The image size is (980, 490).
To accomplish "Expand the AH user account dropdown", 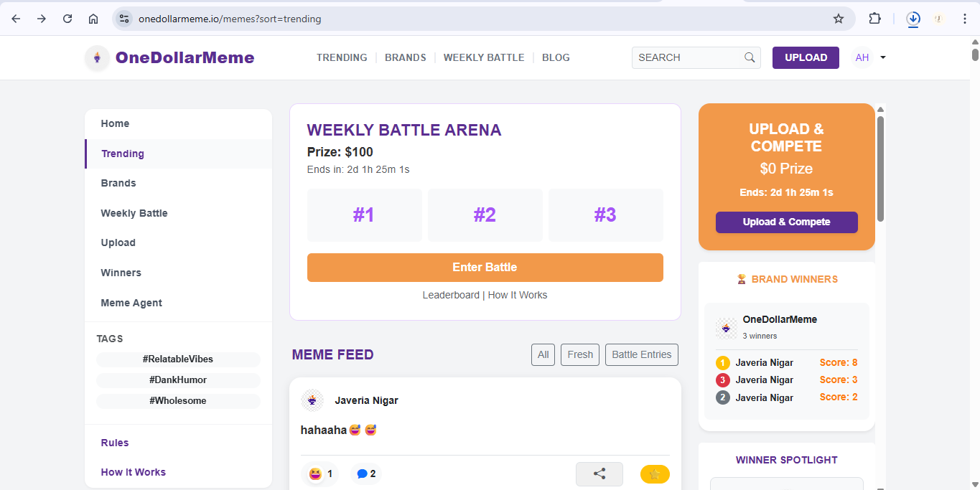I will pyautogui.click(x=882, y=57).
